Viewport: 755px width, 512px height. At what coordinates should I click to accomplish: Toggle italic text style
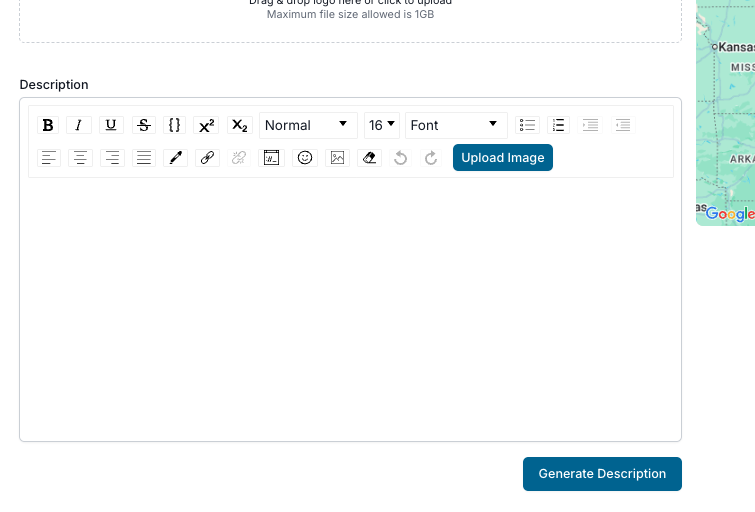[x=79, y=125]
